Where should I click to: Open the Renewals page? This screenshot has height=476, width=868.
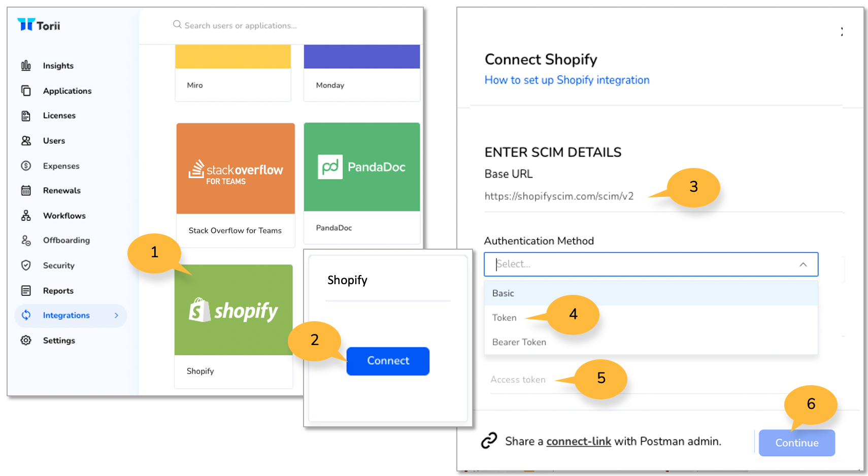61,190
